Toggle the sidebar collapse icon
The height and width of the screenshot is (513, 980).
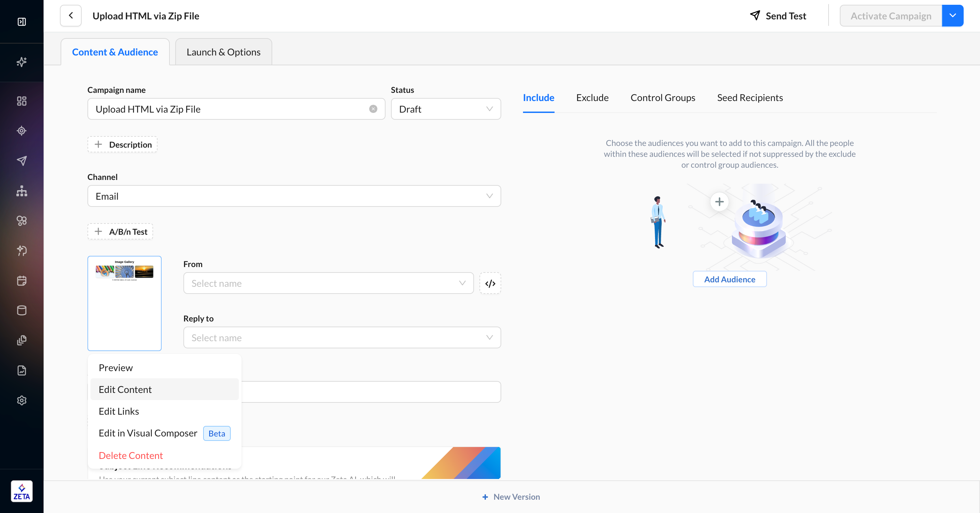click(x=22, y=22)
